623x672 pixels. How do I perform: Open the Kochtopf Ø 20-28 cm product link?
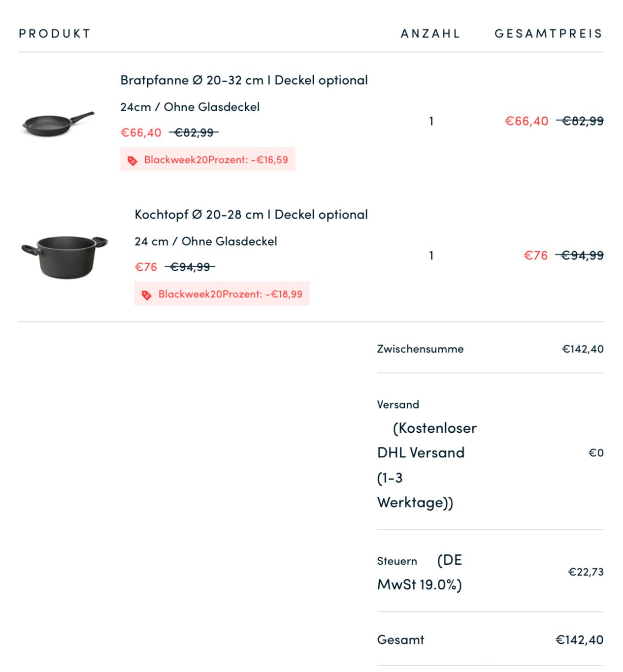tap(251, 215)
